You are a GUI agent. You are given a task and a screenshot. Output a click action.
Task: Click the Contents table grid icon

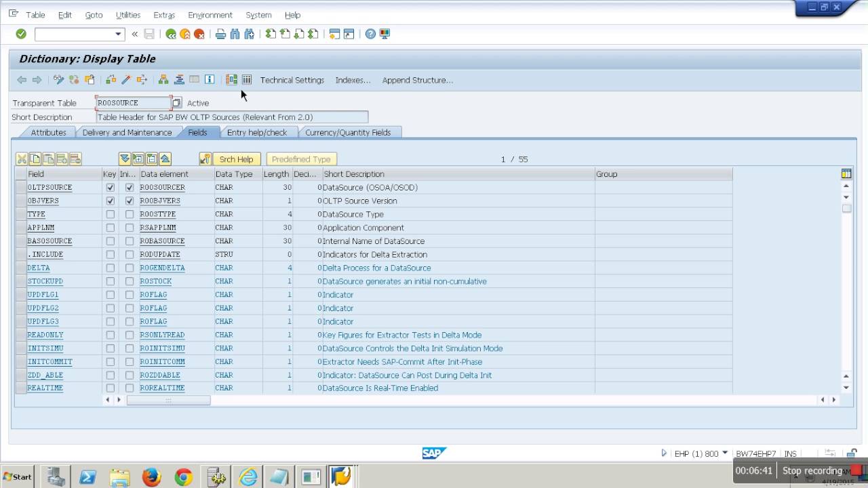(x=247, y=80)
